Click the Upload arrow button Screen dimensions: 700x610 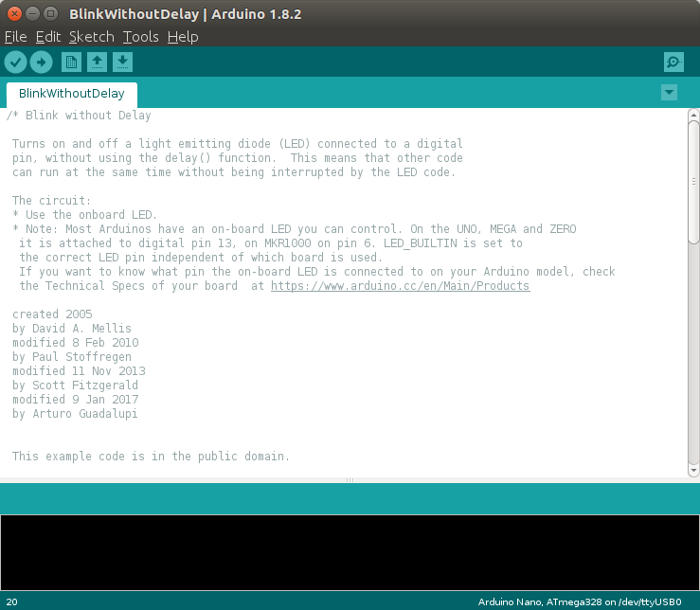[x=41, y=63]
